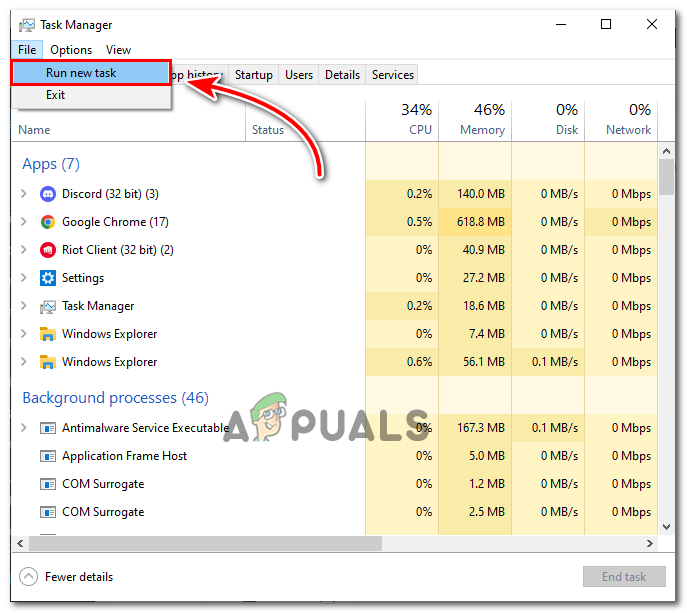
Task: Click the Task Manager title bar icon
Action: (26, 25)
